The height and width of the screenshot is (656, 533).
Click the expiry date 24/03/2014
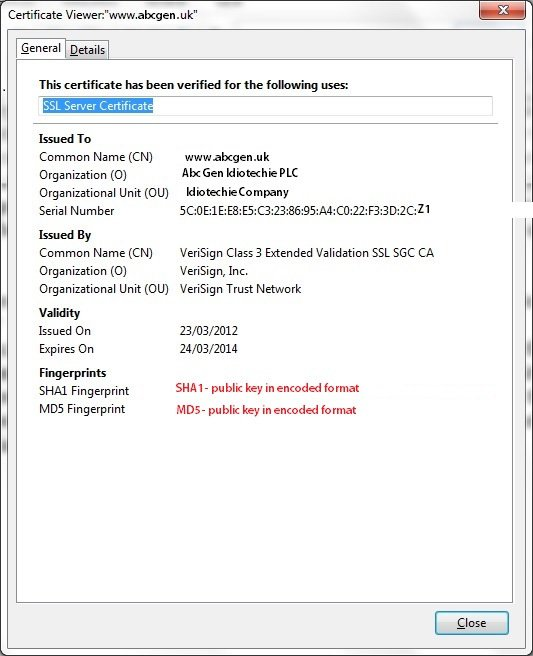208,348
